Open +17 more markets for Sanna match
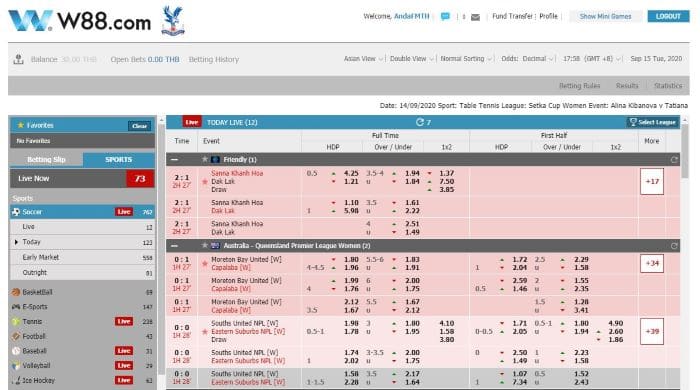 tap(652, 181)
